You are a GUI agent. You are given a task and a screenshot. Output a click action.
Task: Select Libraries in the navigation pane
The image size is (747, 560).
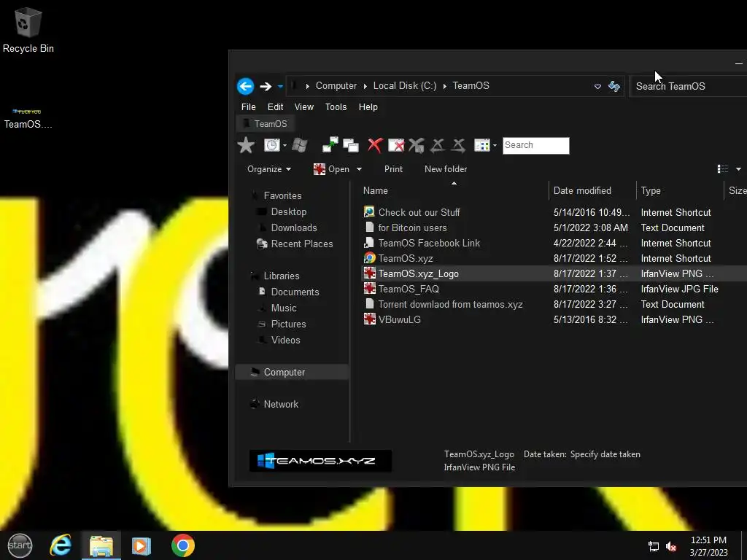[282, 276]
